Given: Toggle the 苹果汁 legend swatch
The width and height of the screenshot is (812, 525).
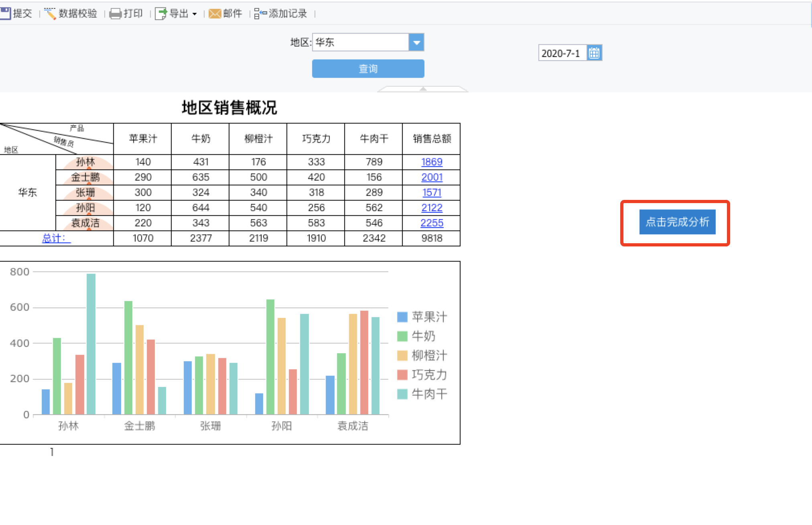Looking at the screenshot, I should pyautogui.click(x=402, y=317).
